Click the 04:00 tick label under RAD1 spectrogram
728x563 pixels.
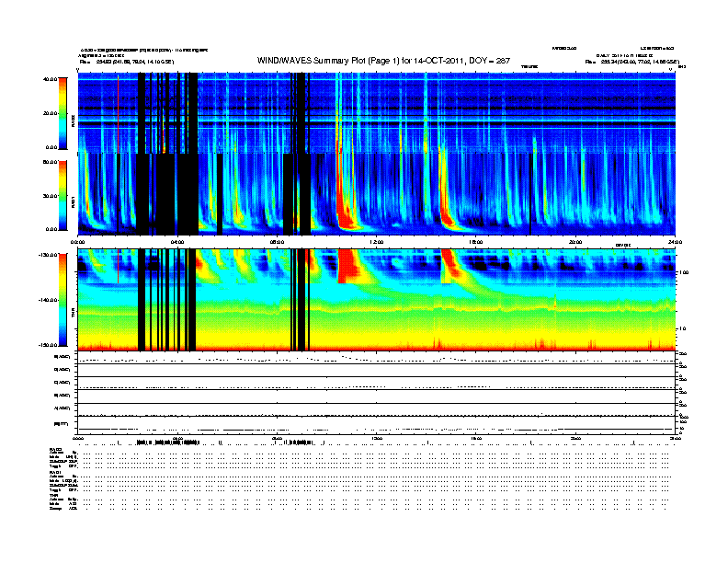coord(177,242)
